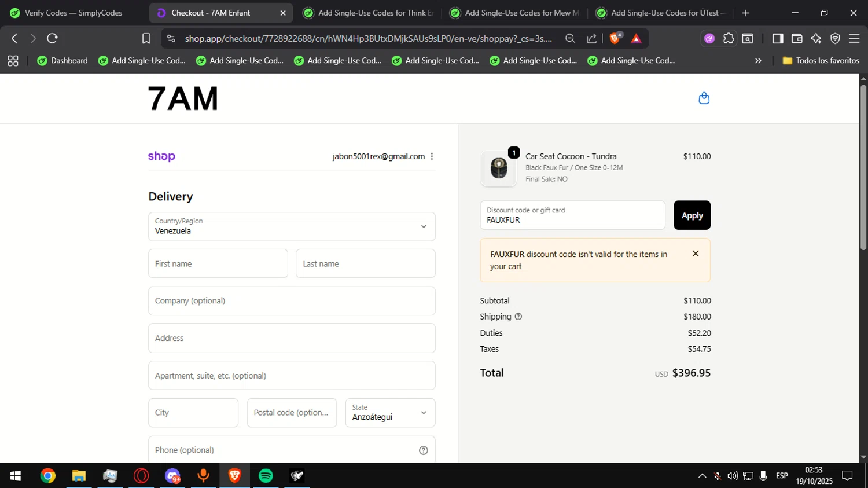Image resolution: width=868 pixels, height=488 pixels.
Task: Open the Dashboard bookmark
Action: click(62, 60)
